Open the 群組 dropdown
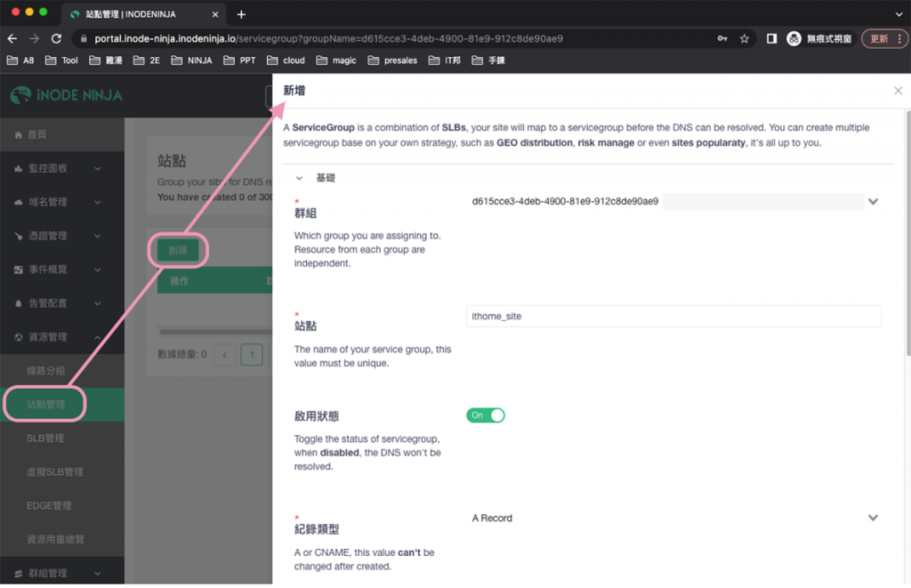 (674, 202)
